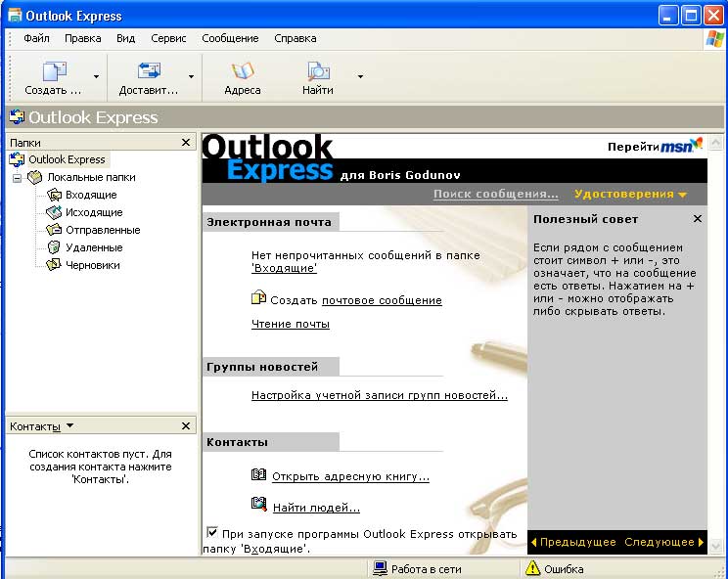The width and height of the screenshot is (728, 579).
Task: Open dropdown arrow next to Найти button
Action: (360, 76)
